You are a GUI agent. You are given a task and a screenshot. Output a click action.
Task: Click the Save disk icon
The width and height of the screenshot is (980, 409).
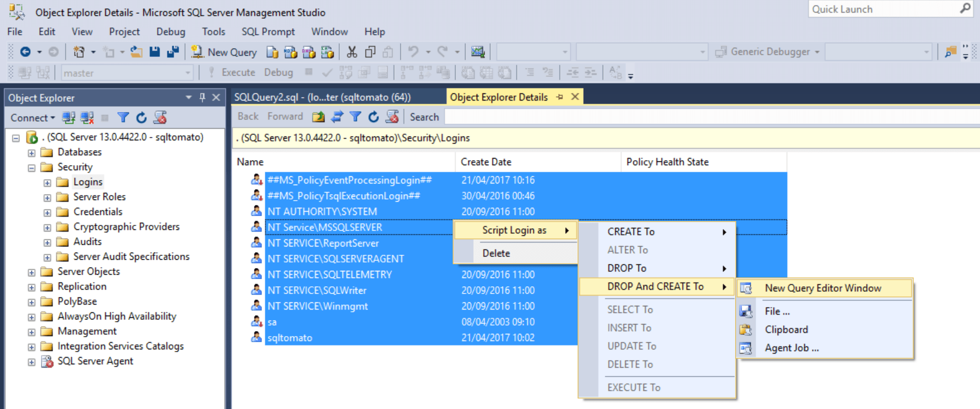pyautogui.click(x=155, y=52)
